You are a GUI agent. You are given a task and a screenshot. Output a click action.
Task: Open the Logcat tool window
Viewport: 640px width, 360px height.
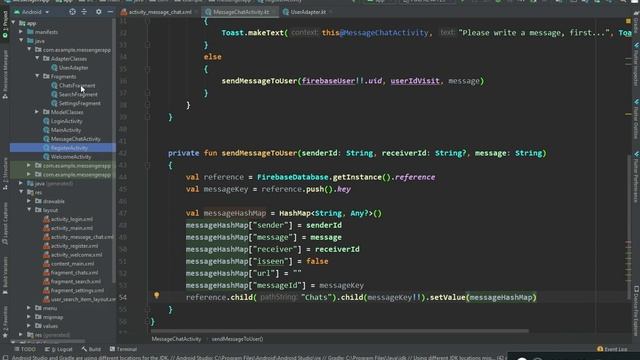click(58, 349)
